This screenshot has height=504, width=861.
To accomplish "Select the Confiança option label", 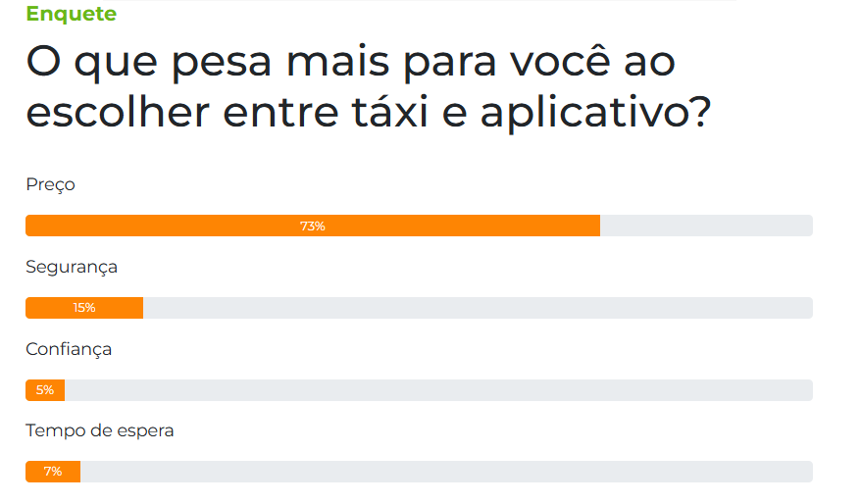I will pyautogui.click(x=69, y=350).
